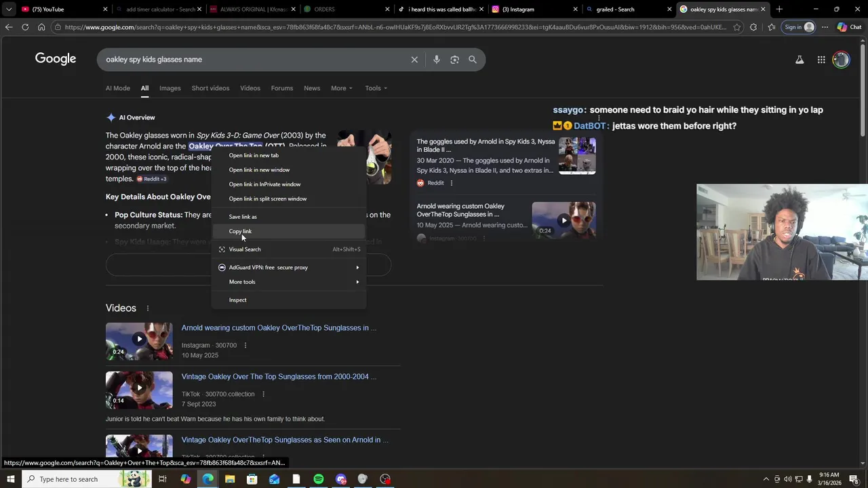Image resolution: width=868 pixels, height=488 pixels.
Task: Open Search Labs flask icon
Action: click(800, 60)
